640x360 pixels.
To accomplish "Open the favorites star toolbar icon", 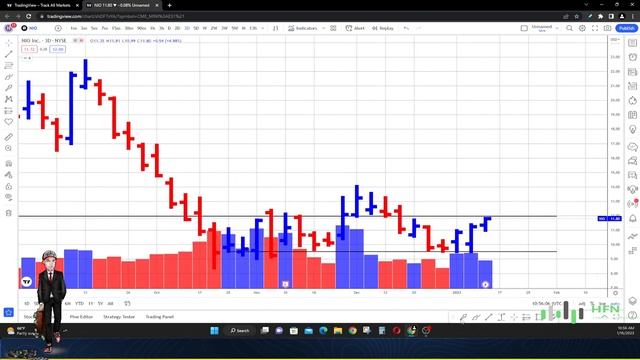I will point(9,312).
